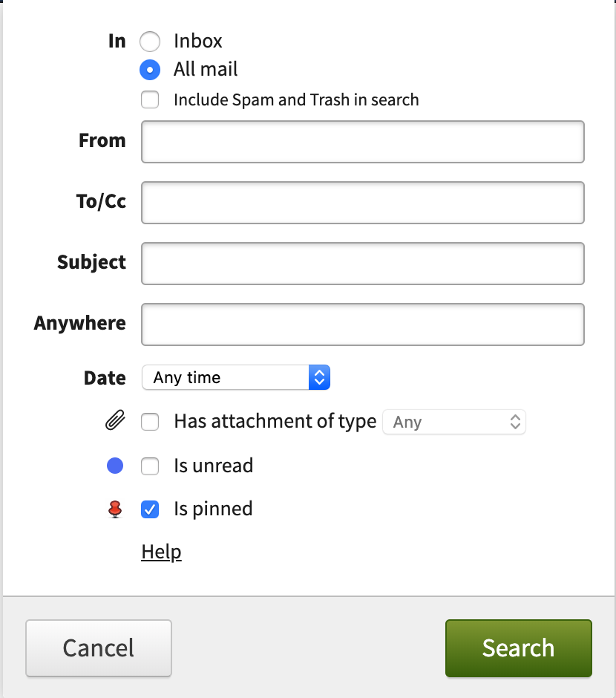Click the Is pinned label text
616x698 pixels.
[x=213, y=509]
